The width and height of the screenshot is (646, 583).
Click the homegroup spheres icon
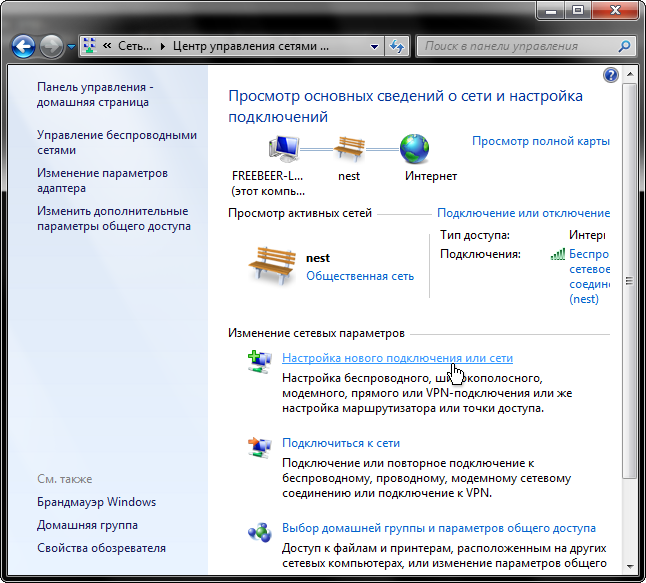click(x=260, y=532)
